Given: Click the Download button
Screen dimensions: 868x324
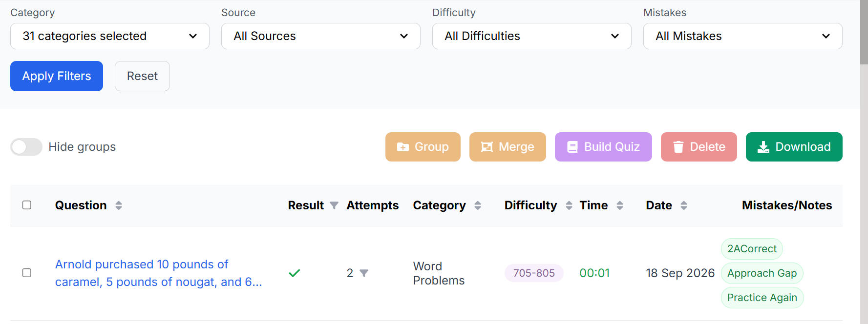Looking at the screenshot, I should pyautogui.click(x=794, y=147).
